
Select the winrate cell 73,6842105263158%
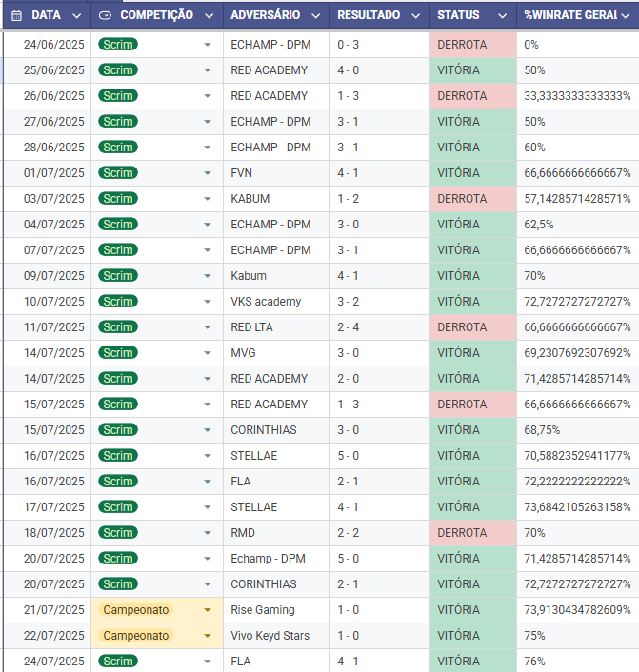coord(578,507)
